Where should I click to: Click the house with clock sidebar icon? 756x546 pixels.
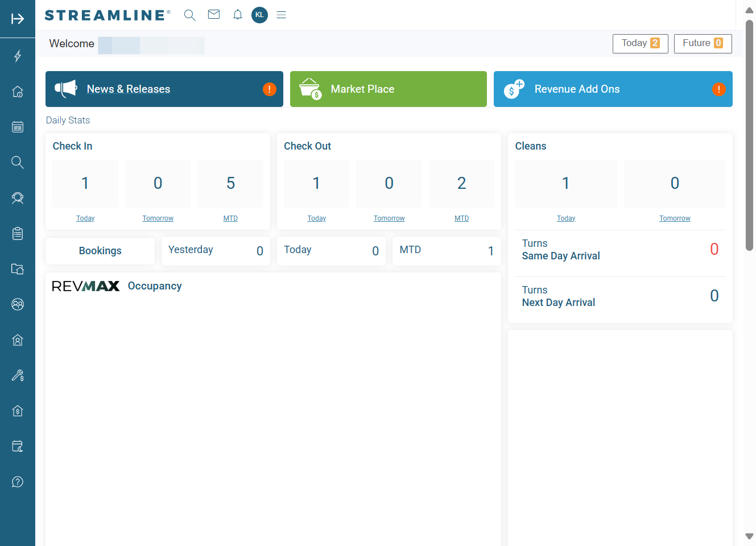point(18,92)
